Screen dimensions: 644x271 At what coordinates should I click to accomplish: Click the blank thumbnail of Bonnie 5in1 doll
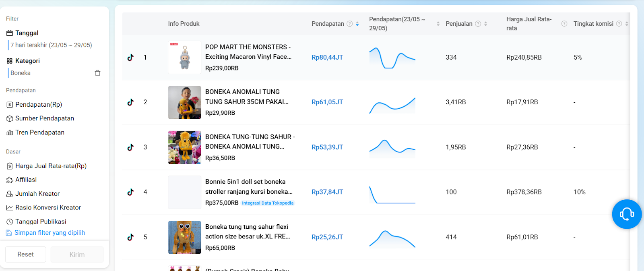[185, 192]
